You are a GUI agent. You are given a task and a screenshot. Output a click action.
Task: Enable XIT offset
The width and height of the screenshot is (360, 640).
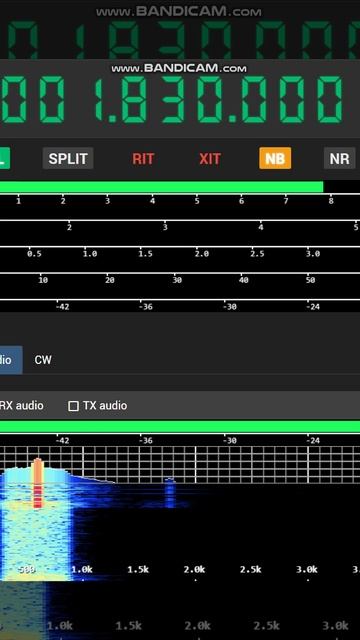click(x=210, y=158)
